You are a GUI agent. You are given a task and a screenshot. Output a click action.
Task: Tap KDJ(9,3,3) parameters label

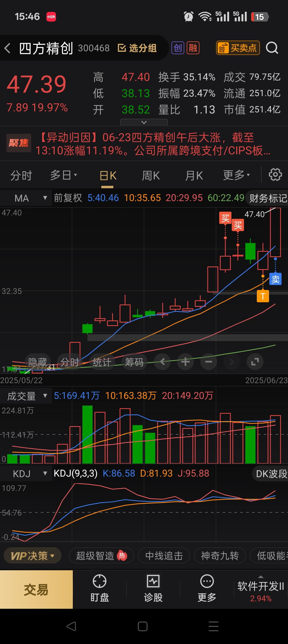click(75, 473)
